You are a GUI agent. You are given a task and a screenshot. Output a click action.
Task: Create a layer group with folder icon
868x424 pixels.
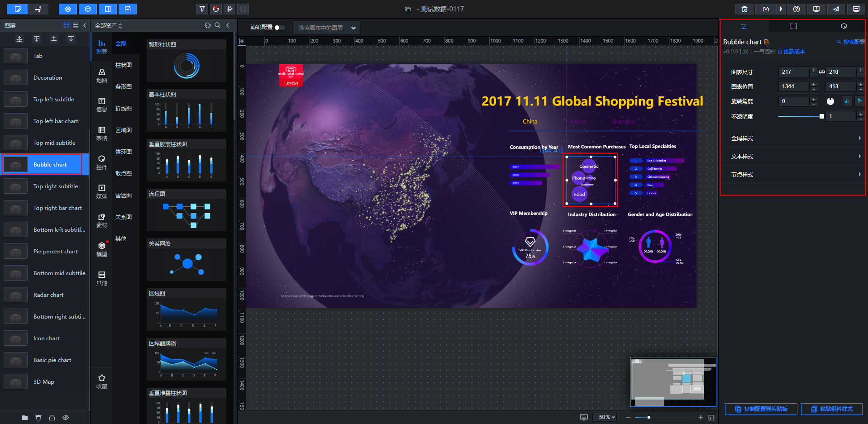[x=25, y=418]
